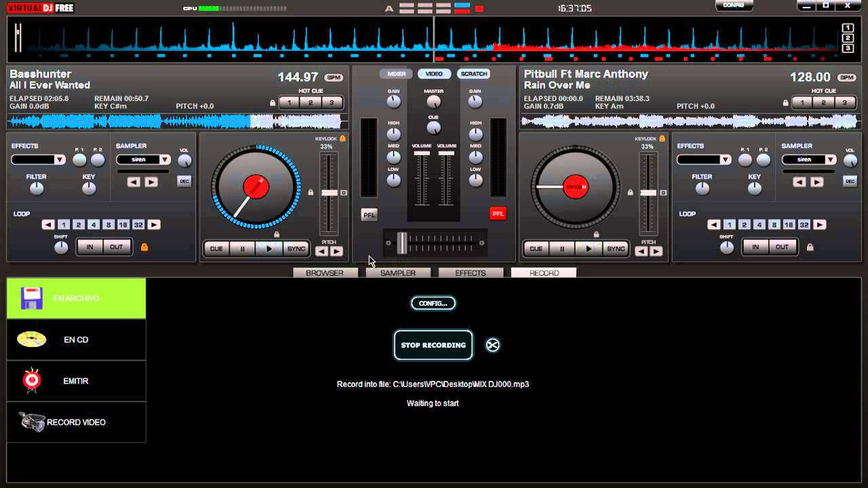Viewport: 868px width, 488px height.
Task: Open the EFFECTS tab
Action: [471, 273]
